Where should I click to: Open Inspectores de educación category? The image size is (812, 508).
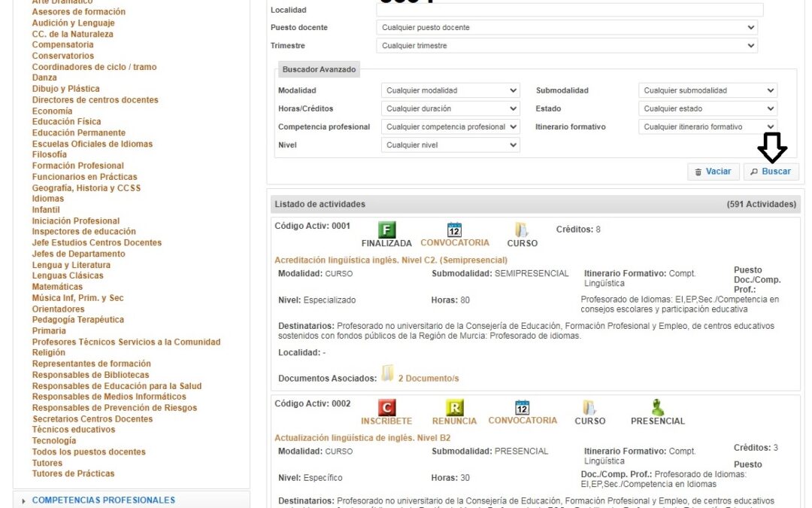pos(84,231)
